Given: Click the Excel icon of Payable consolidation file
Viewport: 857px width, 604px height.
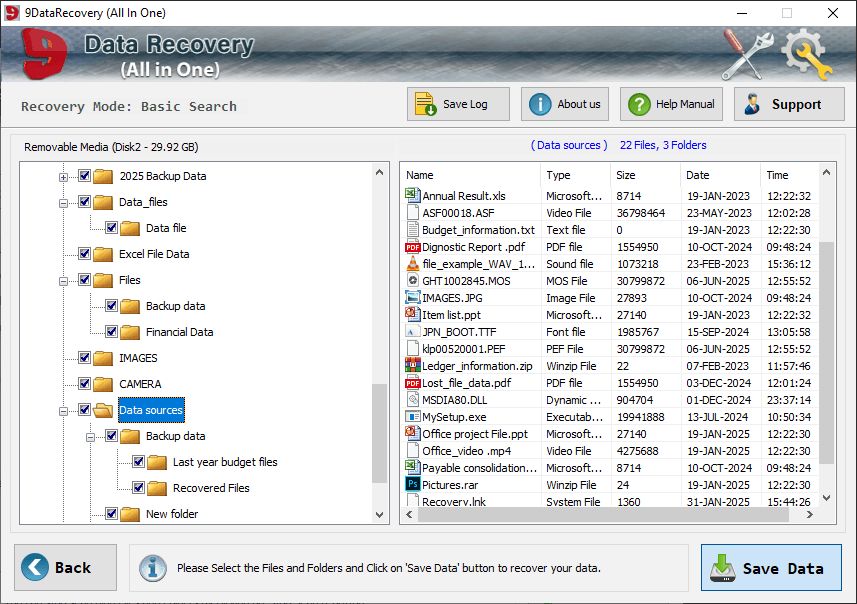Looking at the screenshot, I should (413, 467).
